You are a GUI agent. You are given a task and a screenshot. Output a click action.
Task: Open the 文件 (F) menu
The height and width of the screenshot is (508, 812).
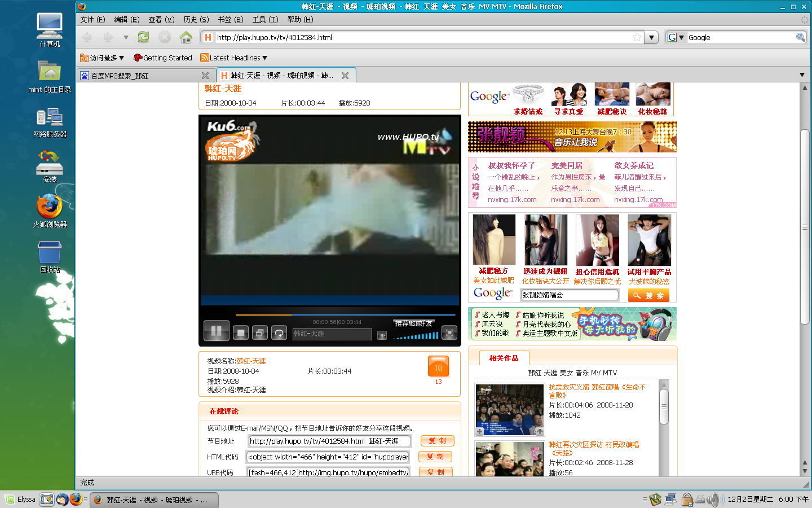coord(93,19)
